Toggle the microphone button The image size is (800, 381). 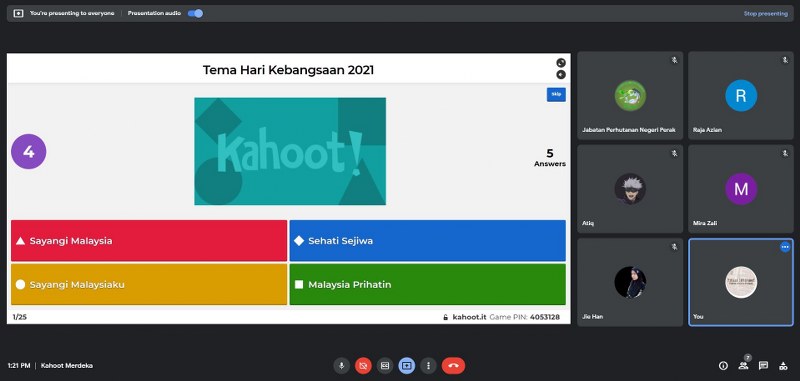tap(341, 366)
